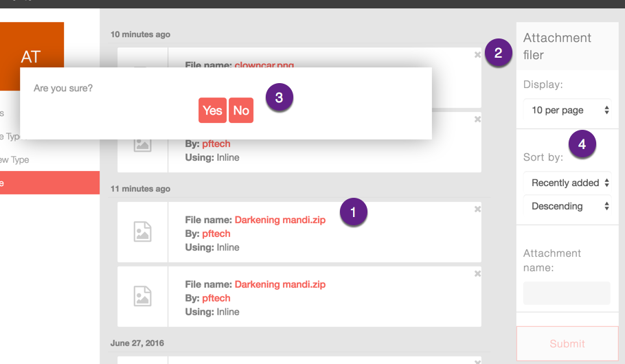The width and height of the screenshot is (625, 364).
Task: Select the sidebar item ending in "ew Type"
Action: point(15,159)
